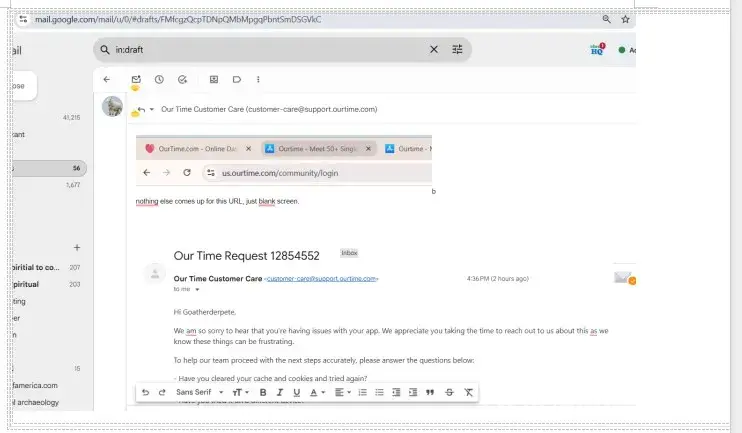The image size is (742, 433).
Task: Click the mail.google.com address bar URL
Action: tap(178, 19)
